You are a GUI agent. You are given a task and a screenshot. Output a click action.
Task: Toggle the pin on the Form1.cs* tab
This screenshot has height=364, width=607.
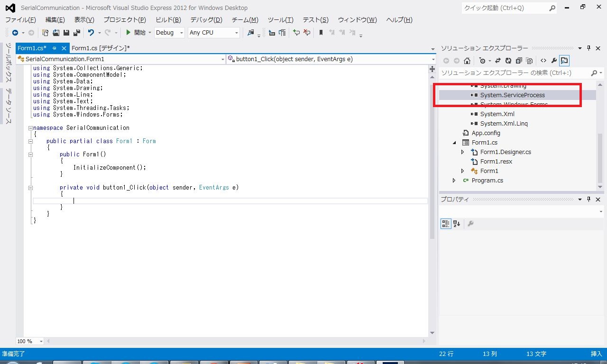point(55,48)
